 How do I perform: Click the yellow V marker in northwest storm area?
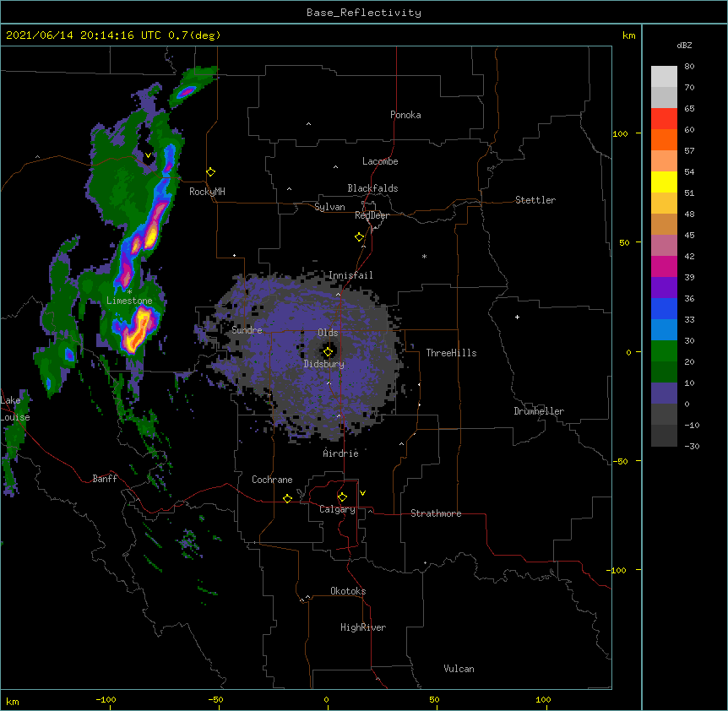[148, 155]
